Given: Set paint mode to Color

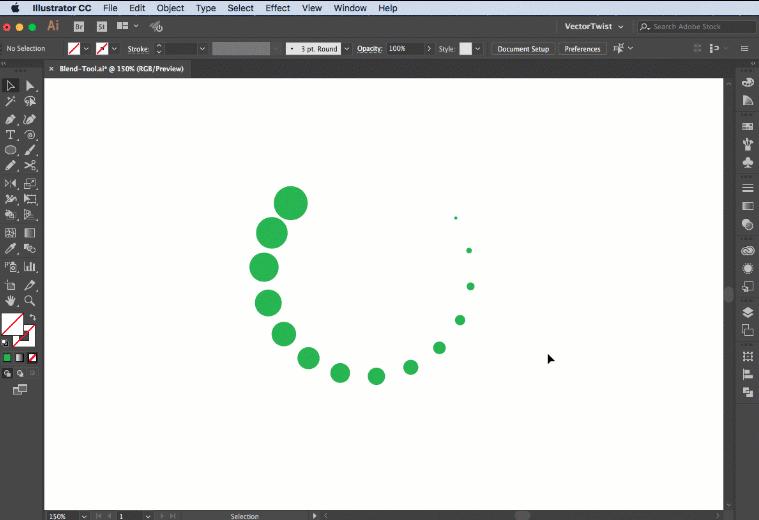Looking at the screenshot, I should coord(7,358).
